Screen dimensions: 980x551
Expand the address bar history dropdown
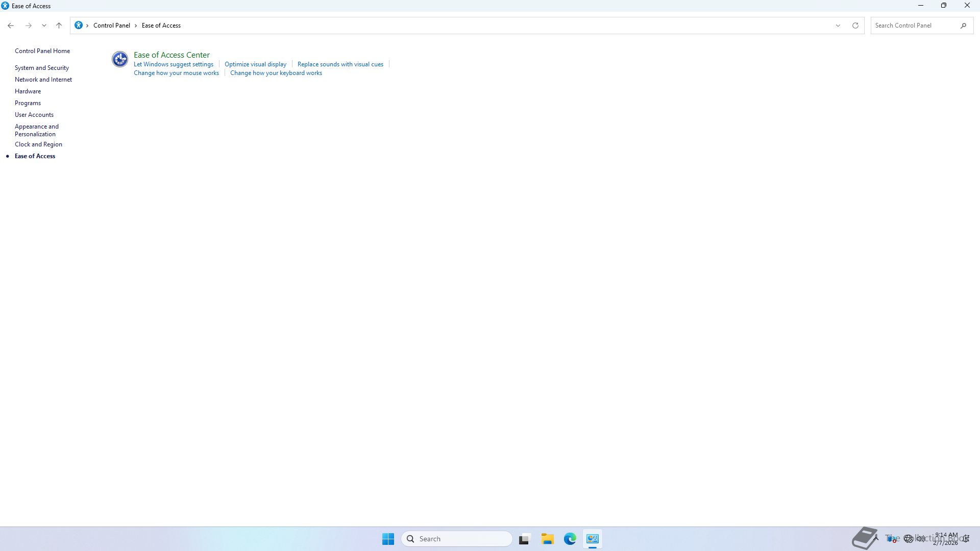point(838,26)
